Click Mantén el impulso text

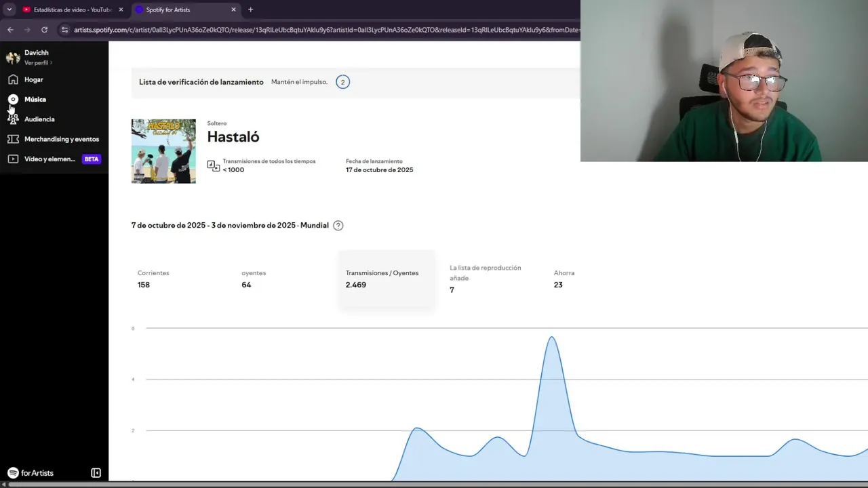click(x=299, y=82)
